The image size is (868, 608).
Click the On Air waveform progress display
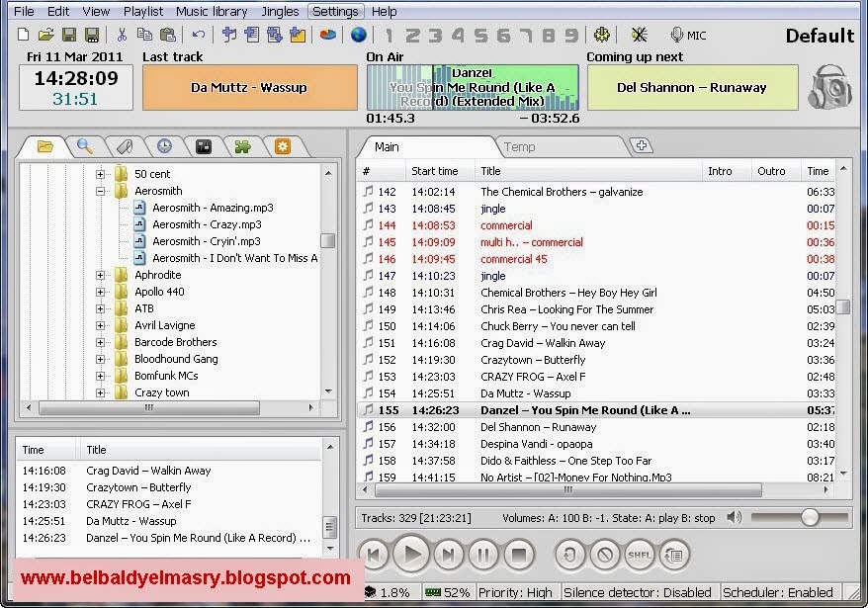click(x=473, y=87)
